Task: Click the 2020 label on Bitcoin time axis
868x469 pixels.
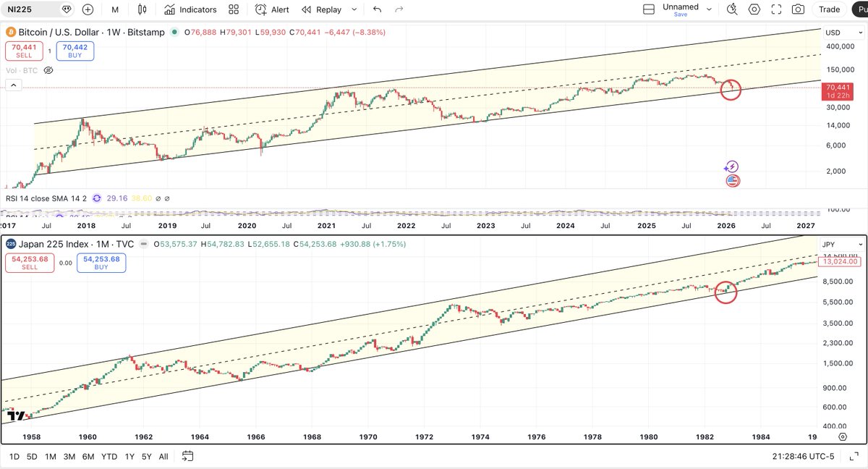Action: [x=247, y=226]
